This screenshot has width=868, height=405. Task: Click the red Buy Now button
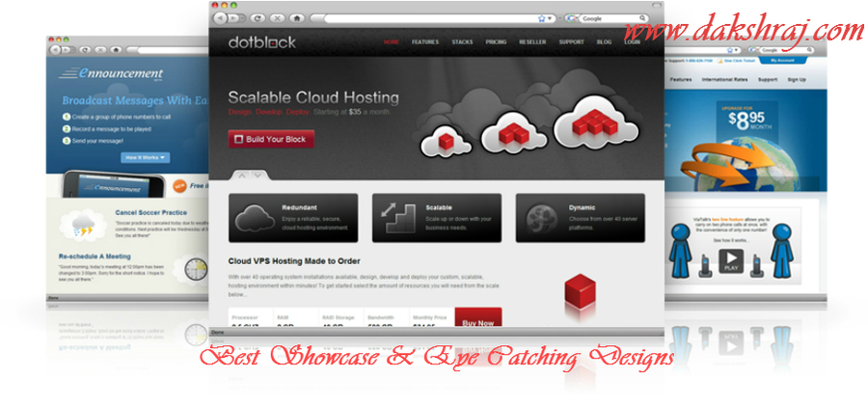coord(478,317)
